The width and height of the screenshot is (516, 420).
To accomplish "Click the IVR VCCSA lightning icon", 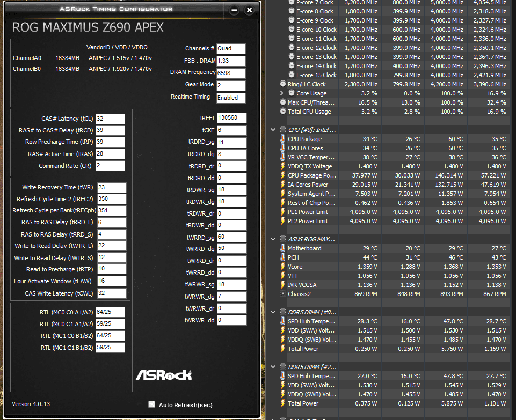I will (282, 285).
